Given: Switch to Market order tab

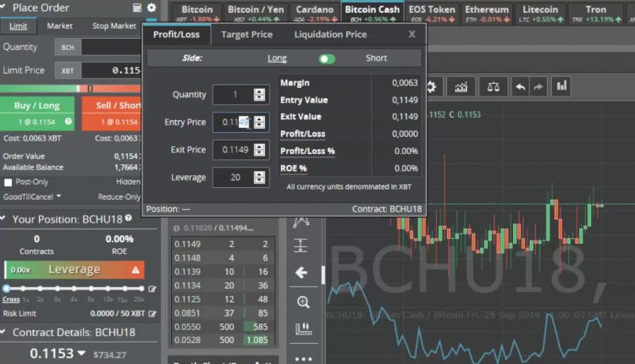Looking at the screenshot, I should point(59,26).
